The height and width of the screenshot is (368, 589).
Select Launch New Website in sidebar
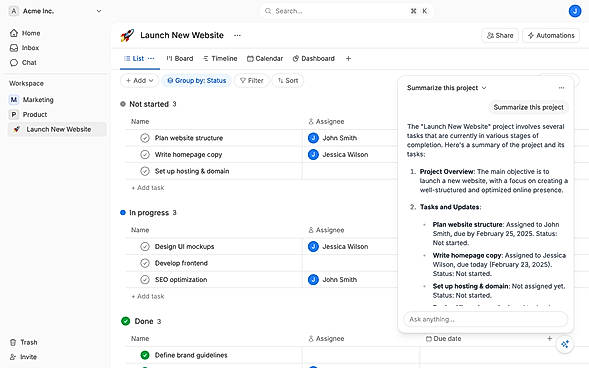57,129
